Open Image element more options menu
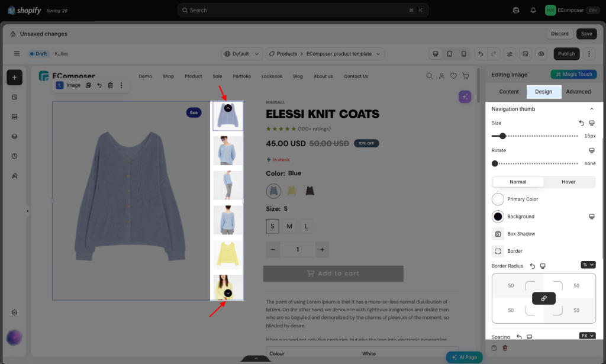606x364 pixels. coord(121,85)
